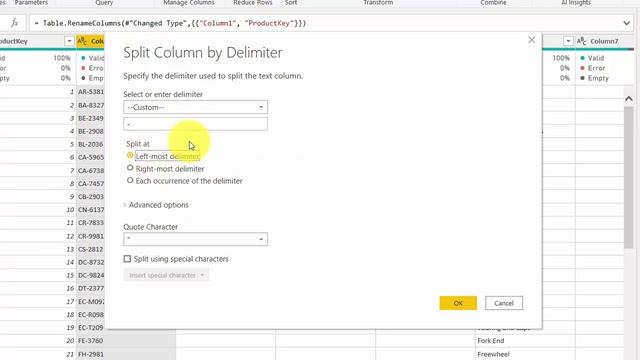Select cell DC-8732 in row 14
This screenshot has height=360, width=640.
coord(91,262)
